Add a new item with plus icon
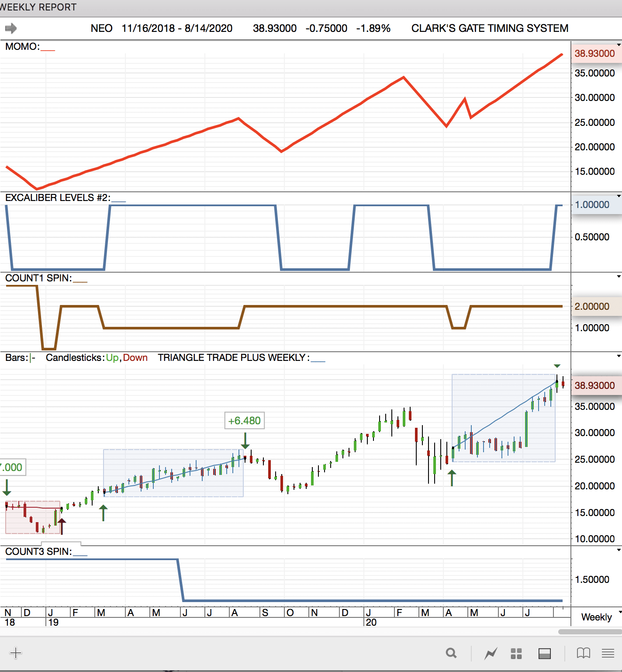 (x=16, y=653)
